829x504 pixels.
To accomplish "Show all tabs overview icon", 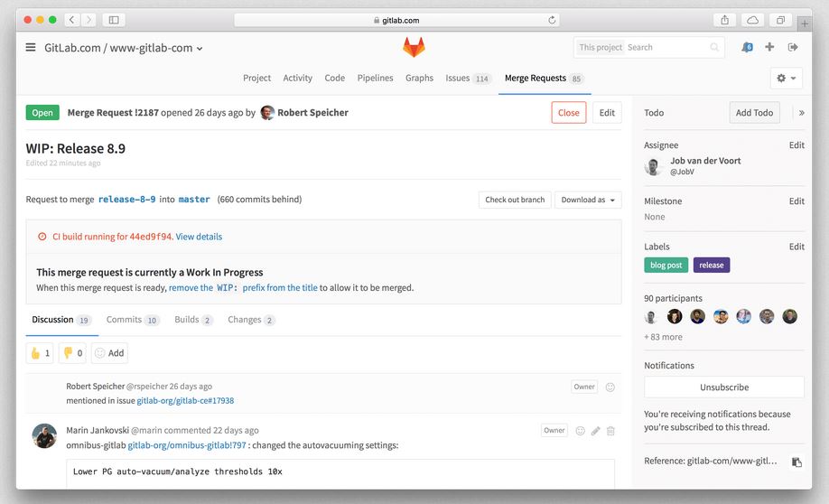I will tap(780, 20).
